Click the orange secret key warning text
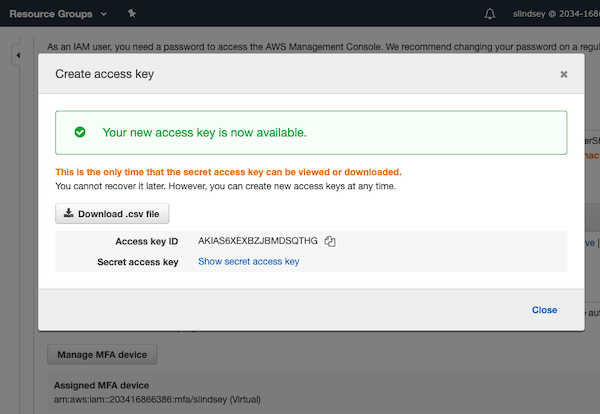 point(228,172)
